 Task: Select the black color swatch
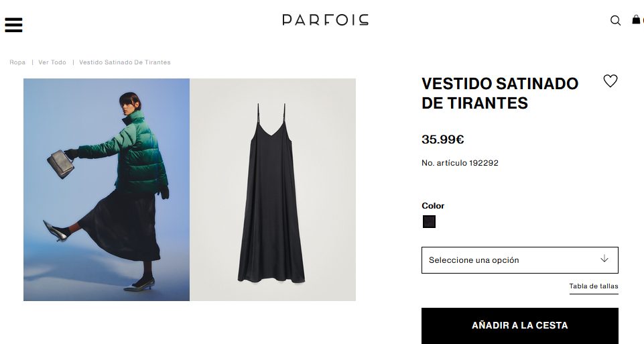[429, 221]
